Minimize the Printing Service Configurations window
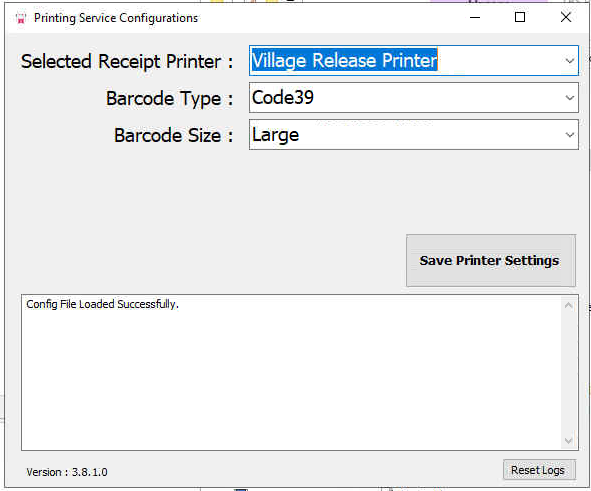Viewport: 591px width, 491px height. (475, 17)
